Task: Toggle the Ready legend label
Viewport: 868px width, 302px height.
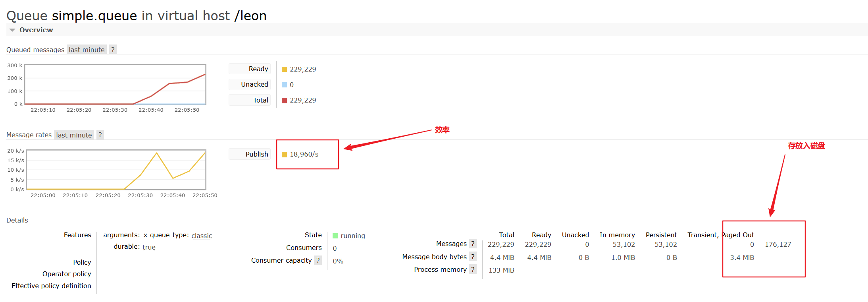Action: click(x=258, y=69)
